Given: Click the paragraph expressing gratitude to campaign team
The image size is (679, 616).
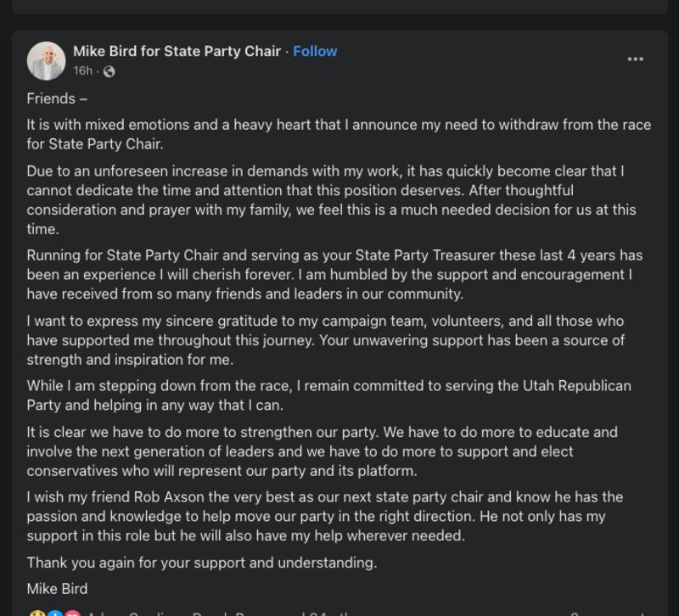Looking at the screenshot, I should pos(325,340).
